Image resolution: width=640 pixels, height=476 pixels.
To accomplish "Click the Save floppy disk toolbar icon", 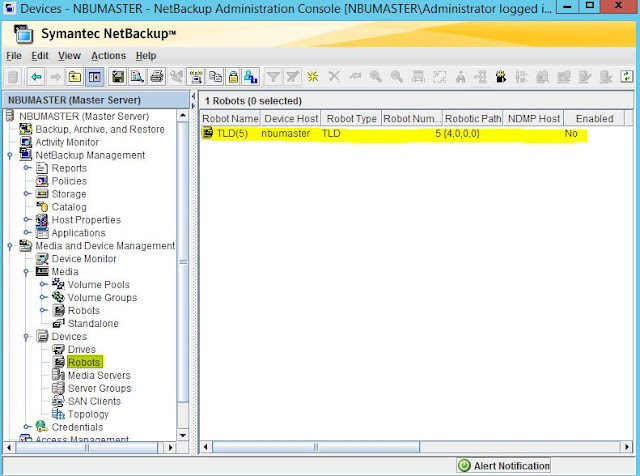I will pyautogui.click(x=118, y=77).
